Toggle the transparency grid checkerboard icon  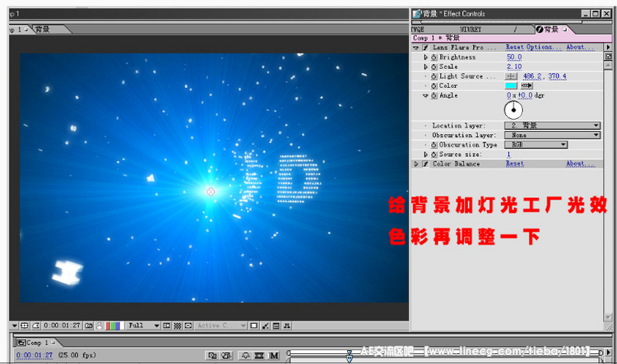click(x=178, y=325)
